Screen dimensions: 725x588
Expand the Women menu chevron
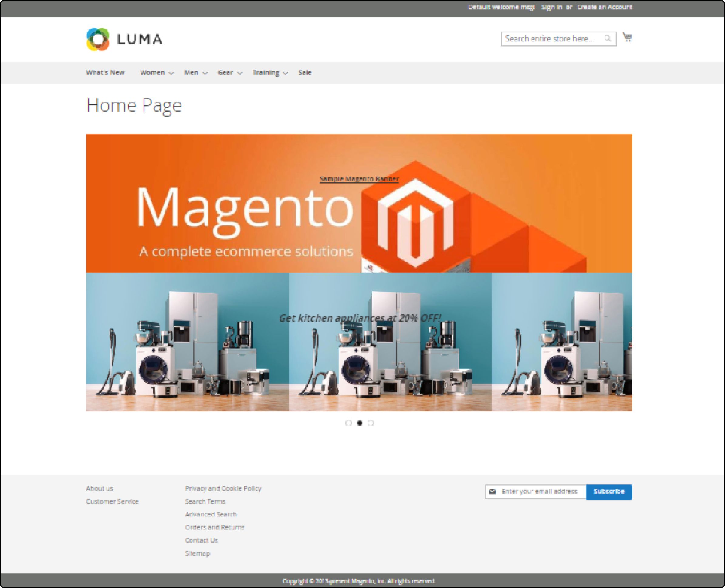[171, 73]
